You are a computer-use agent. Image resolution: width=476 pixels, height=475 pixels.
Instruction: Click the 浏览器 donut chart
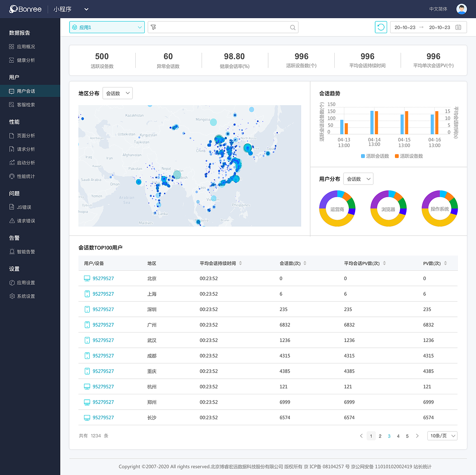click(388, 209)
